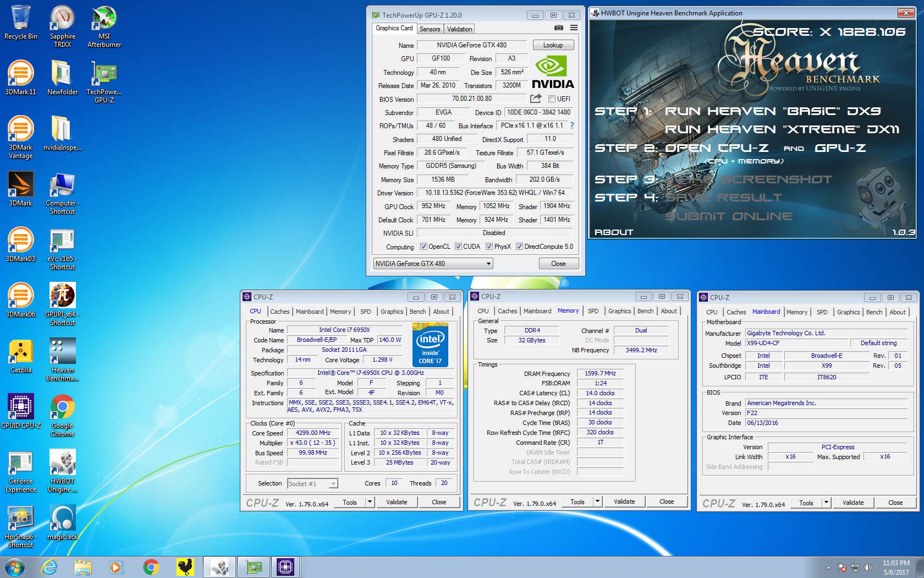The image size is (924, 578).
Task: Launch 3DMark 11 desktop shortcut
Action: click(21, 78)
